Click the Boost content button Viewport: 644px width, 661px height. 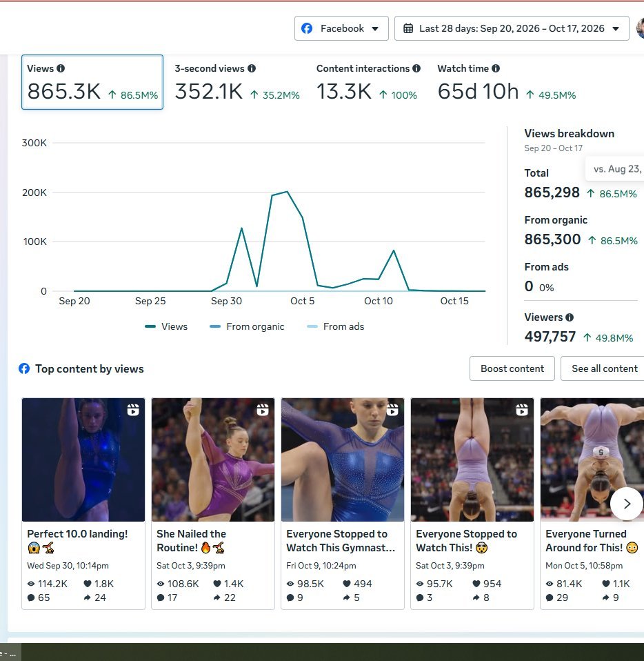click(512, 368)
